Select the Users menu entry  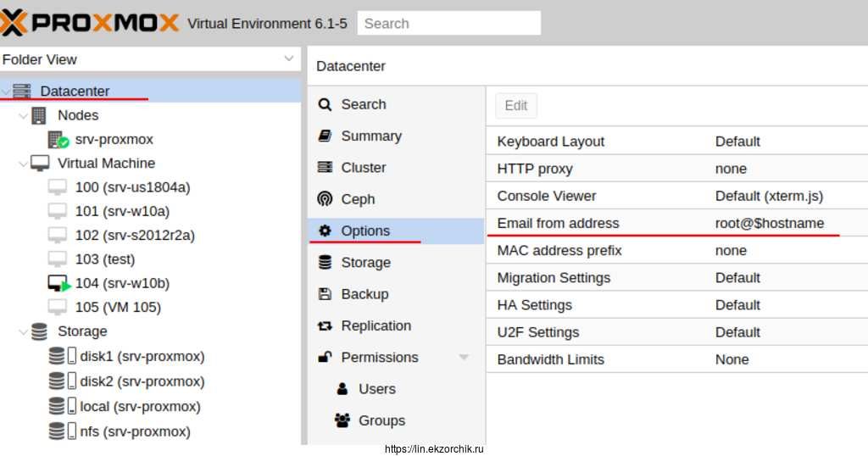pyautogui.click(x=376, y=389)
